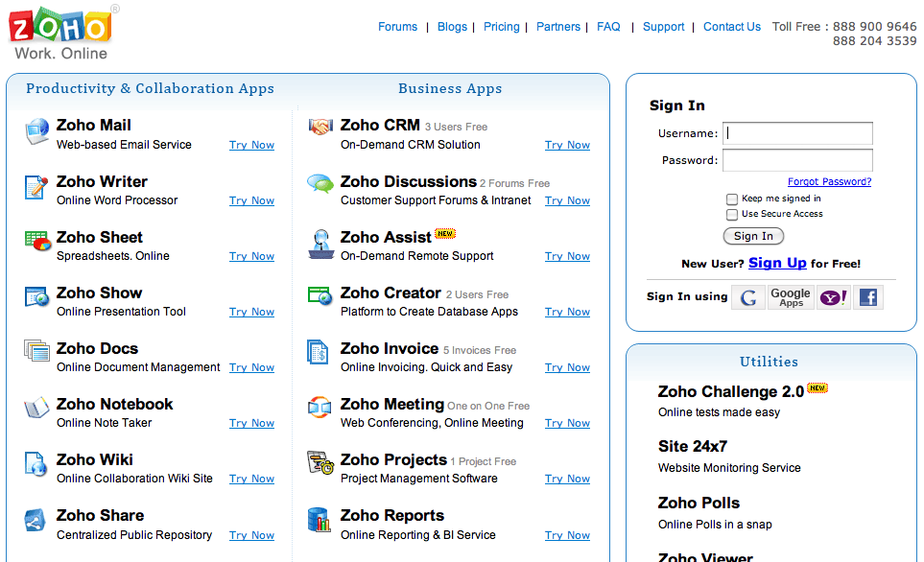Click the Sign Up for Free link
The image size is (924, 562).
click(777, 263)
